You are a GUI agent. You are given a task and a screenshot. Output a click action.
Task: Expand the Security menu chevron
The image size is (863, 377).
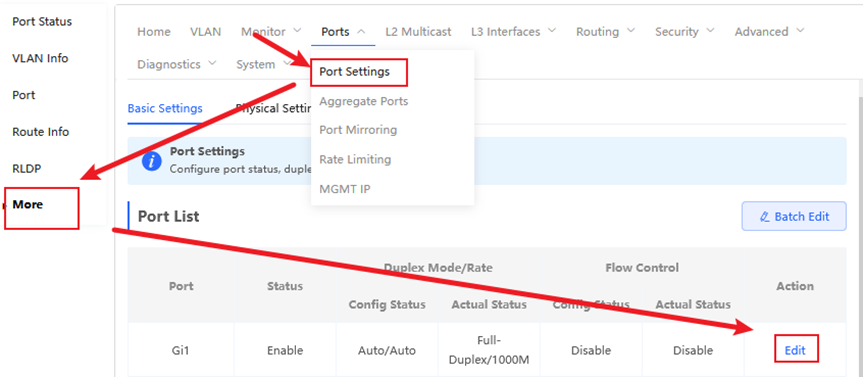point(711,31)
